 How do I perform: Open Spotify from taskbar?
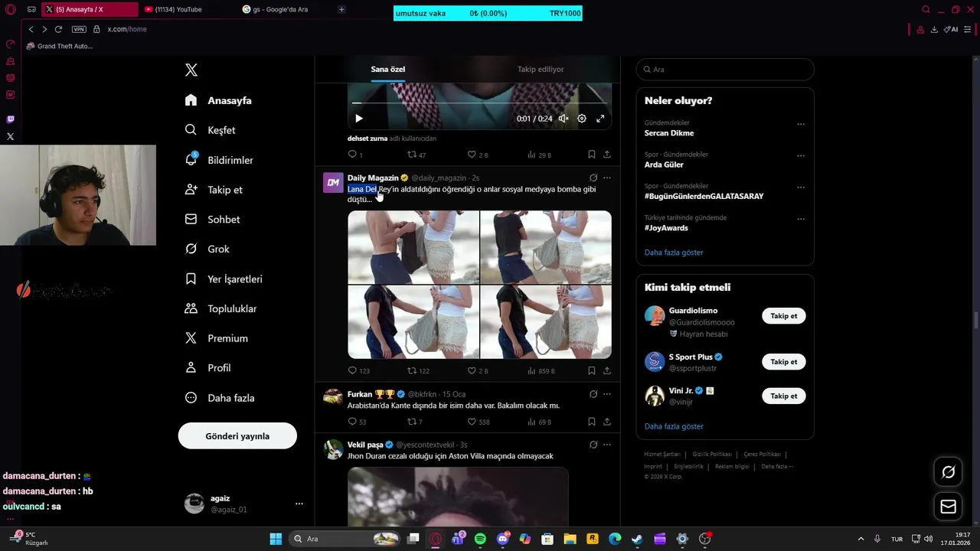click(480, 539)
